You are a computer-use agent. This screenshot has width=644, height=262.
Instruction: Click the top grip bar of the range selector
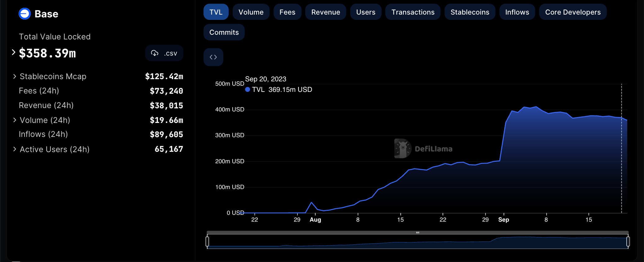(x=418, y=233)
